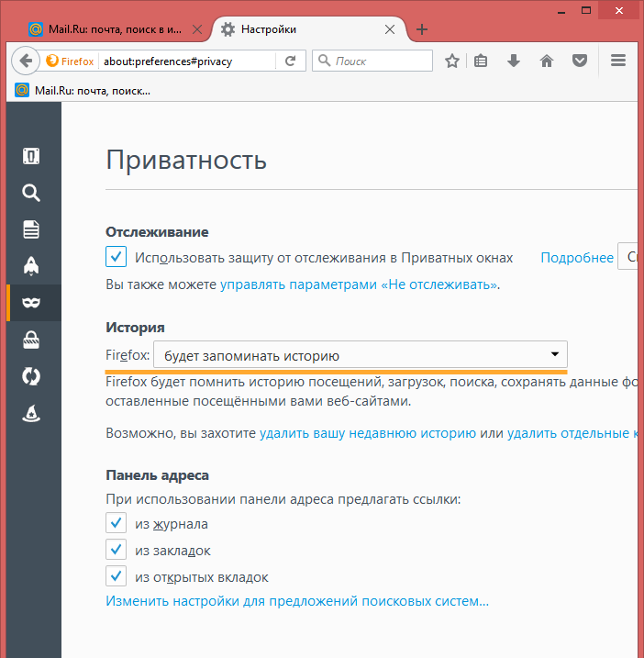Open the history mode dropdown
Image resolution: width=644 pixels, height=658 pixels.
click(x=361, y=354)
